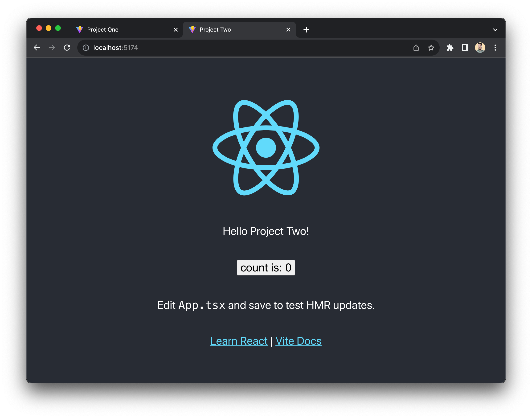Click the React logo
532x418 pixels.
click(266, 148)
